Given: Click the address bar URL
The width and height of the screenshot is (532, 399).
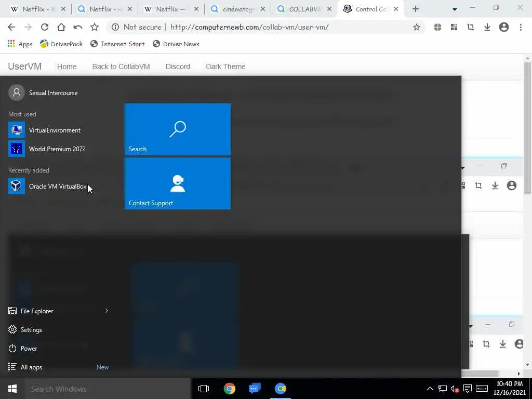Looking at the screenshot, I should [249, 27].
